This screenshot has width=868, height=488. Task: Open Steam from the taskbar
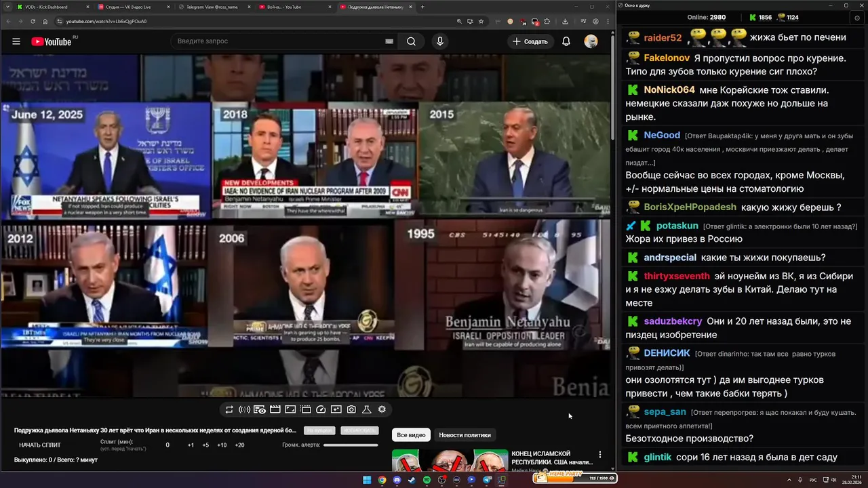coord(412,480)
